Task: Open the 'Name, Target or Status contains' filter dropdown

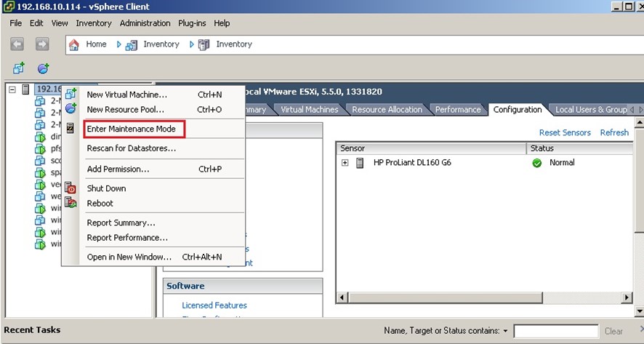Action: [505, 331]
